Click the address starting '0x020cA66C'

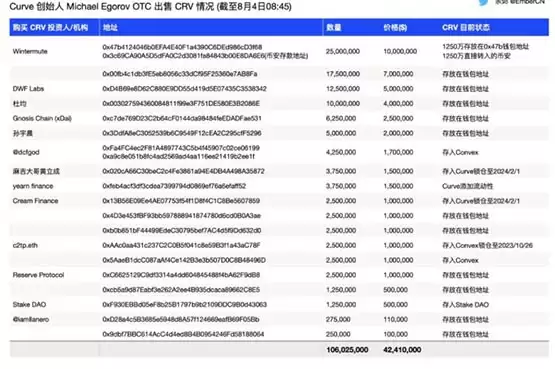click(x=183, y=171)
